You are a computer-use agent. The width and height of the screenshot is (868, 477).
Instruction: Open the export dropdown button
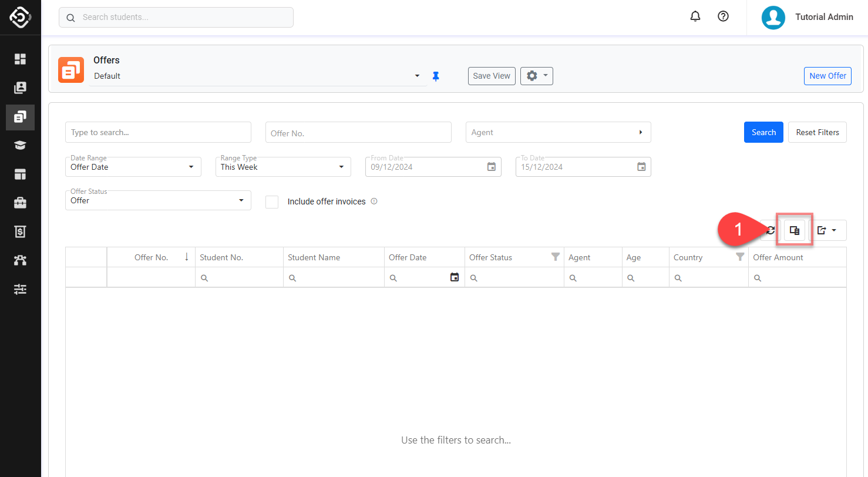pos(827,230)
